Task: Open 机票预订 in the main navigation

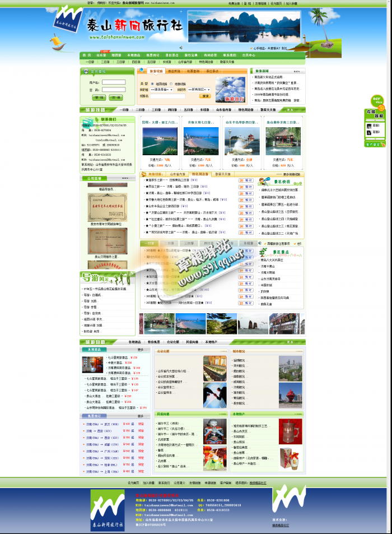Action: 153,55
